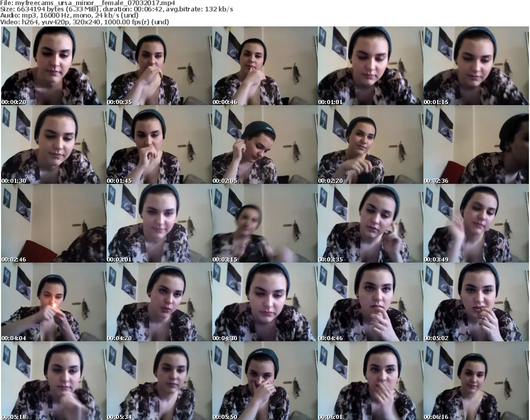This screenshot has height=420, width=530.
Task: Select the thumbnail at 00:00:46
Action: (264, 66)
